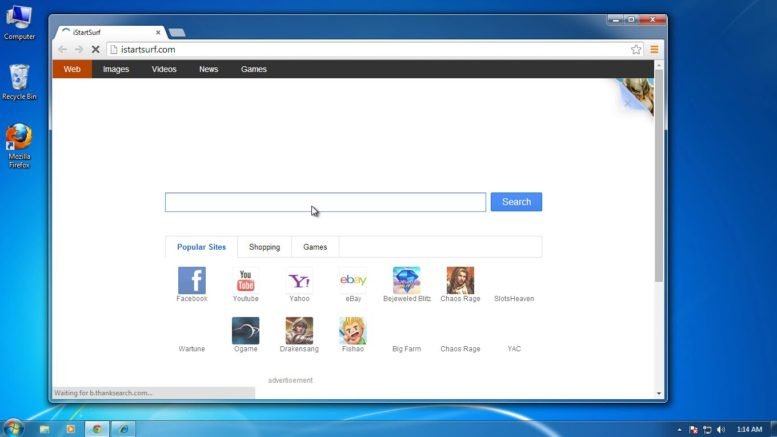777x437 pixels.
Task: Open Action Center flag in tray
Action: (693, 430)
